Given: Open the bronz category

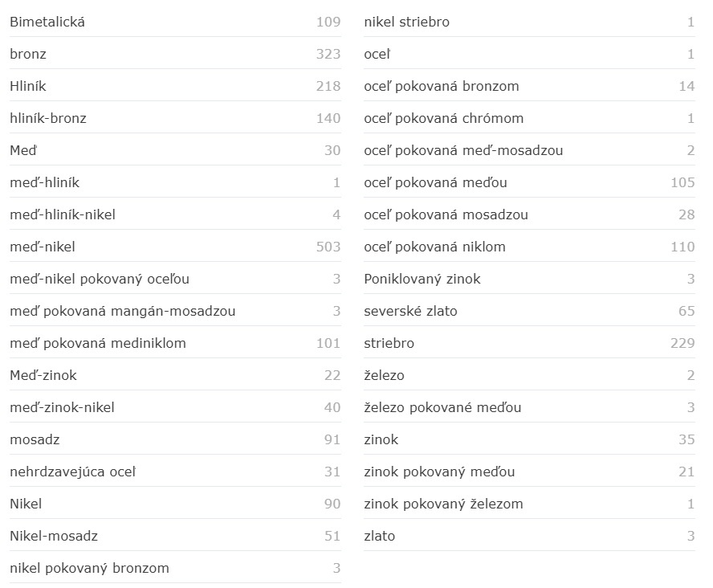Looking at the screenshot, I should 28,54.
